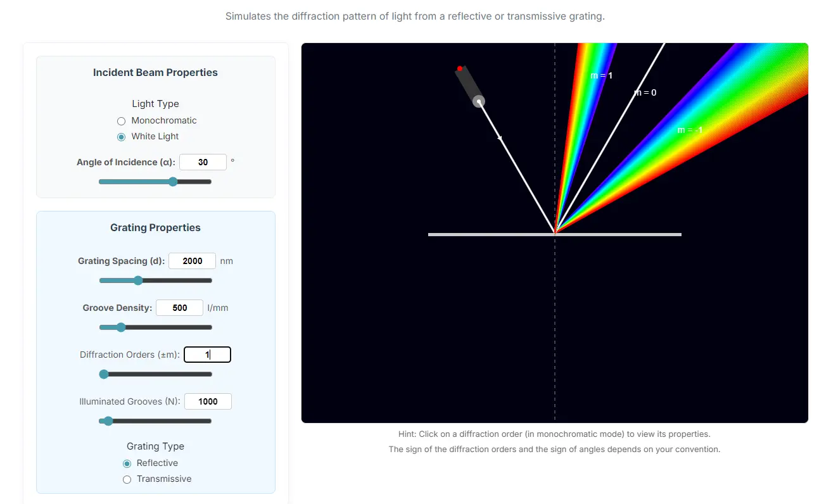Switch to the Transmissive grating type
Image resolution: width=831 pixels, height=504 pixels.
pyautogui.click(x=126, y=479)
